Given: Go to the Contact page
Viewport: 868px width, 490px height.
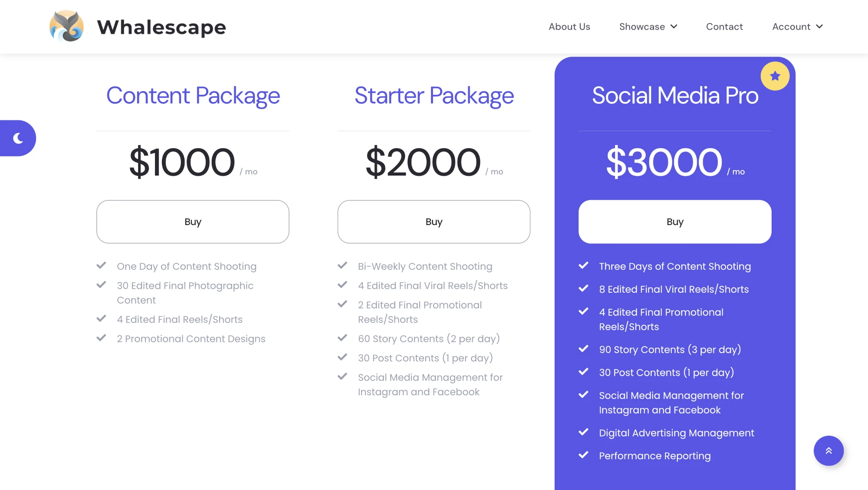Looking at the screenshot, I should coord(724,26).
